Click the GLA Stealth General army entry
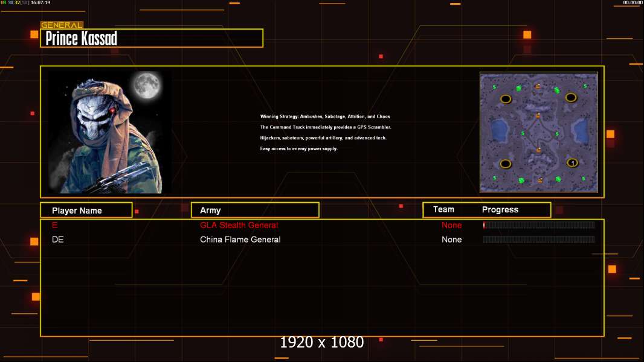This screenshot has width=644, height=362. click(239, 225)
